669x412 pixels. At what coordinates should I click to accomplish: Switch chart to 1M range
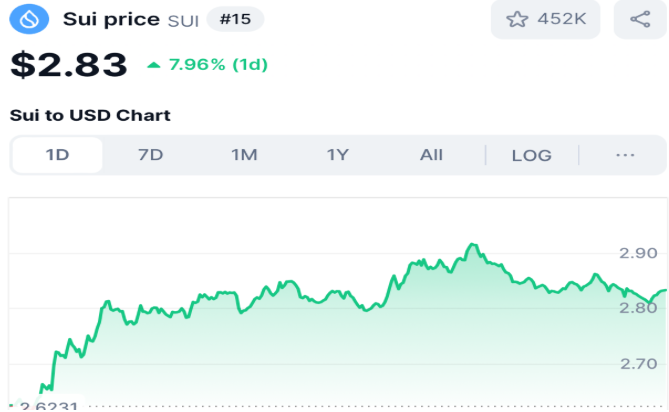point(244,155)
